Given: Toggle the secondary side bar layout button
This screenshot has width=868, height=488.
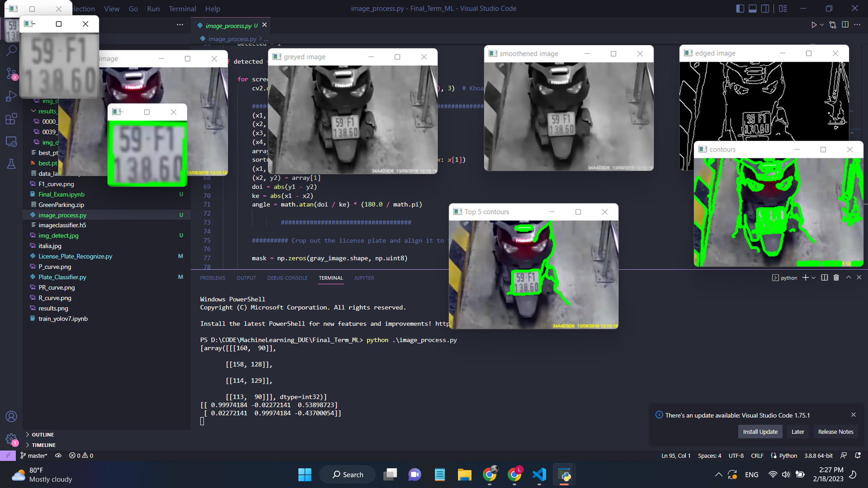Looking at the screenshot, I should tap(765, 8).
